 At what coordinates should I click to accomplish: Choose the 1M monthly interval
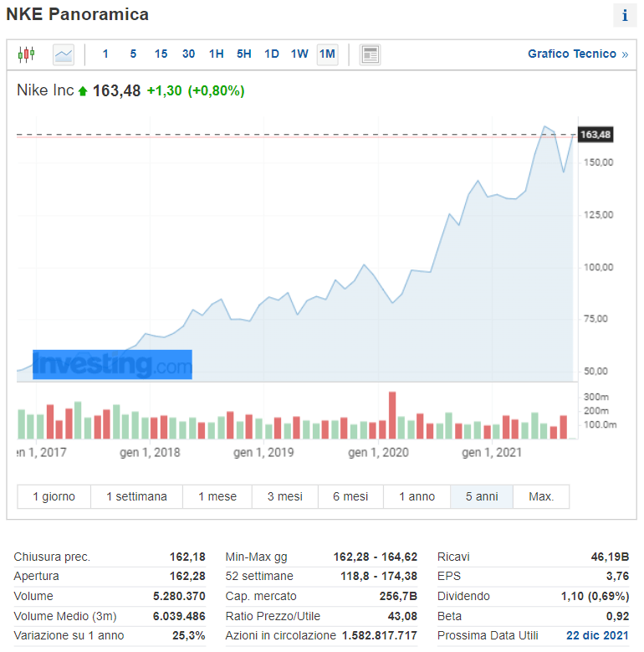(327, 54)
